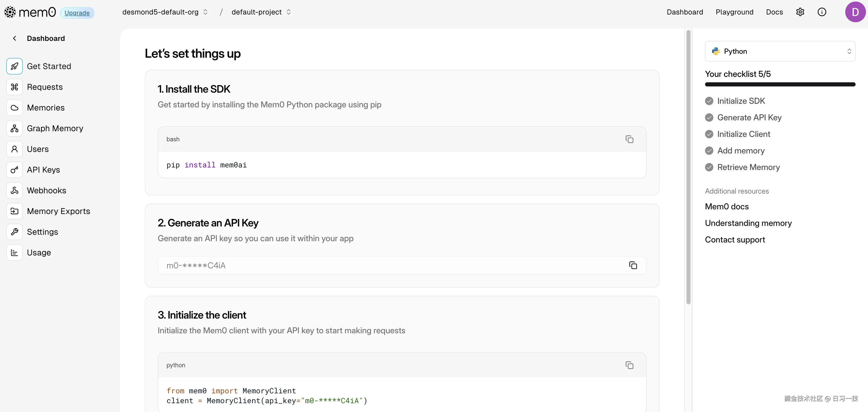This screenshot has height=412, width=868.
Task: Copy the Python client initialization code
Action: coord(629,365)
